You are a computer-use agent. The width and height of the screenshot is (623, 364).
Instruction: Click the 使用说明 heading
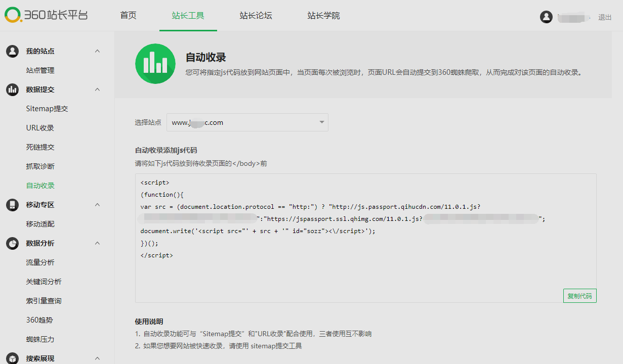click(149, 322)
